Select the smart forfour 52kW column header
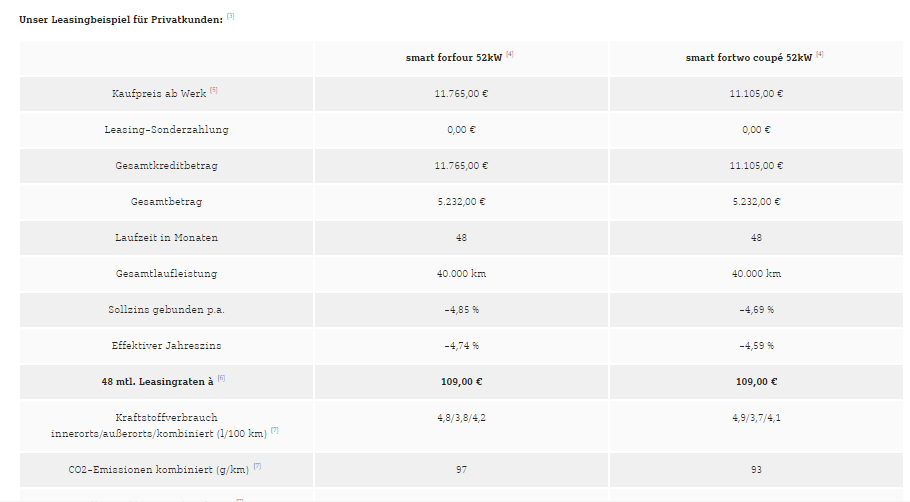Viewport: 910px width, 502px height. (454, 58)
